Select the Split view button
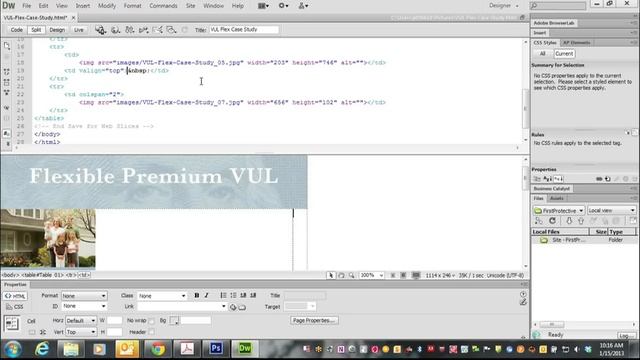 pyautogui.click(x=36, y=30)
